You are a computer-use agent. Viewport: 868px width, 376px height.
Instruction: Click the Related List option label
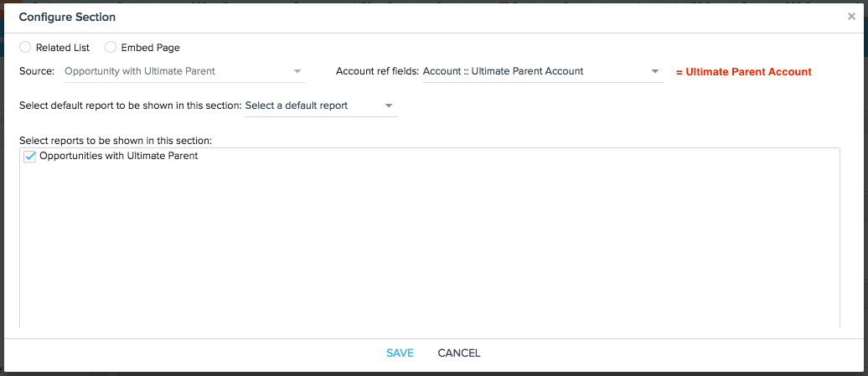[63, 48]
